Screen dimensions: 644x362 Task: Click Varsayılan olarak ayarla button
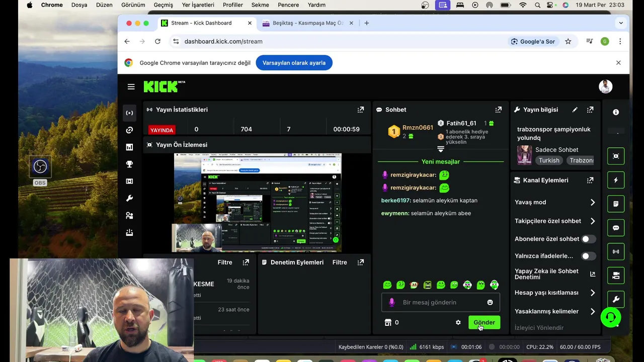(x=294, y=63)
